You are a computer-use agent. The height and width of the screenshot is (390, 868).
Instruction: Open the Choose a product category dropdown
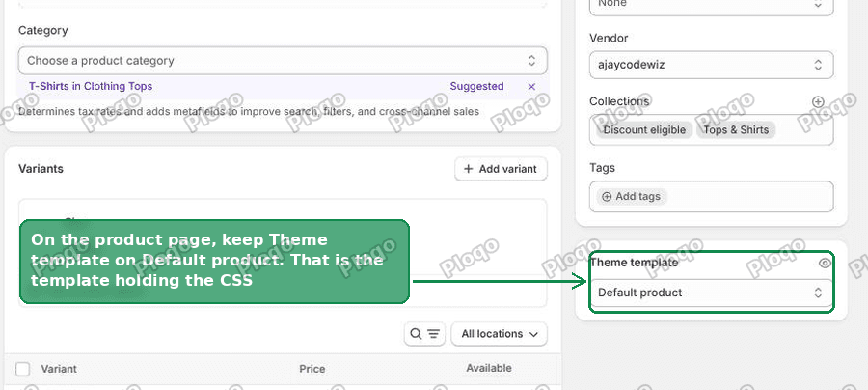tap(283, 61)
